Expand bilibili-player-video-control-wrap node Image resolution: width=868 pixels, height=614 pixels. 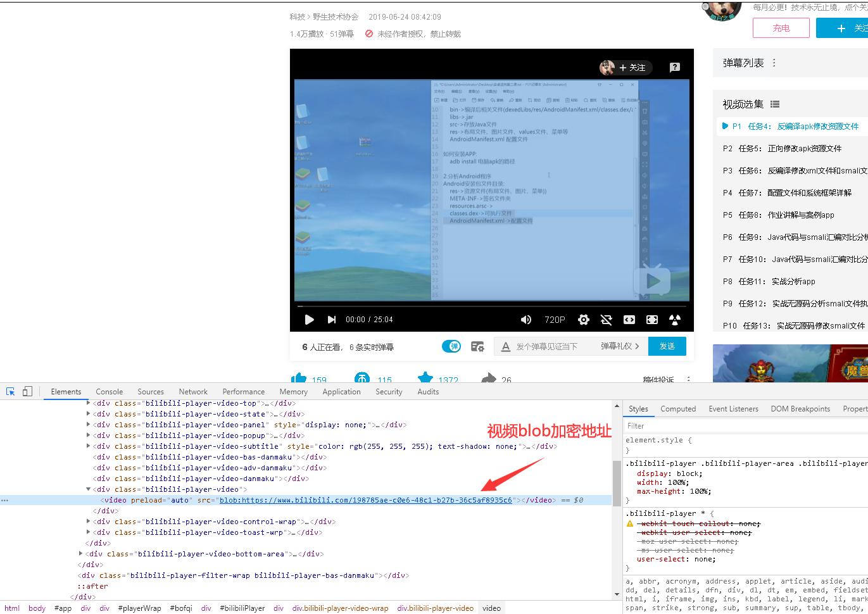(x=88, y=522)
